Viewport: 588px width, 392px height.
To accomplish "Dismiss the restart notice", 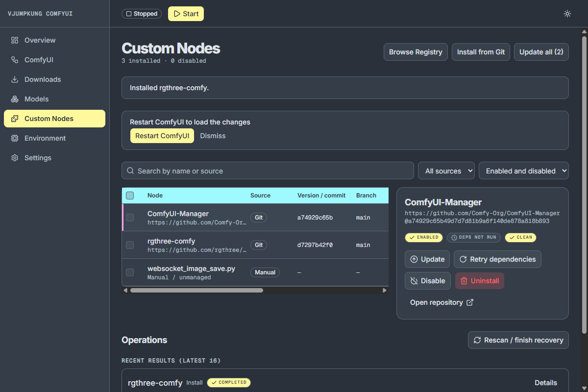I will tap(213, 136).
